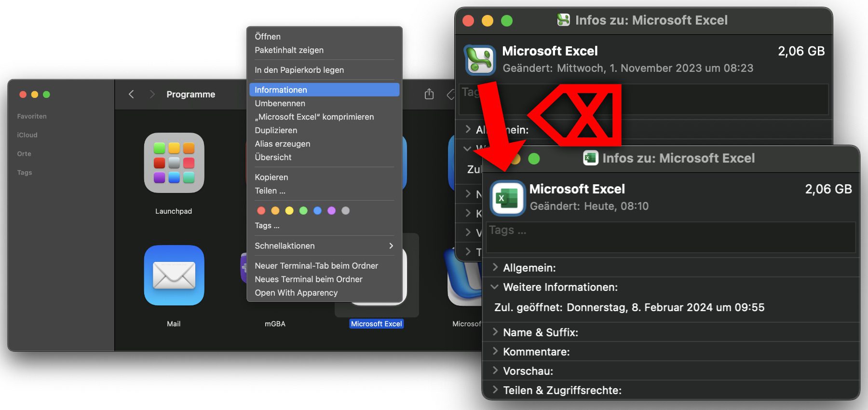Click the Finder back arrow
Viewport: 868px width, 410px height.
click(x=131, y=94)
